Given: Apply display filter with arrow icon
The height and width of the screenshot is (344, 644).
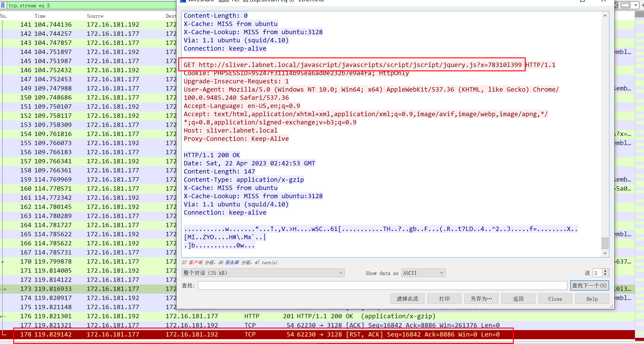Looking at the screenshot, I should pyautogui.click(x=625, y=5).
